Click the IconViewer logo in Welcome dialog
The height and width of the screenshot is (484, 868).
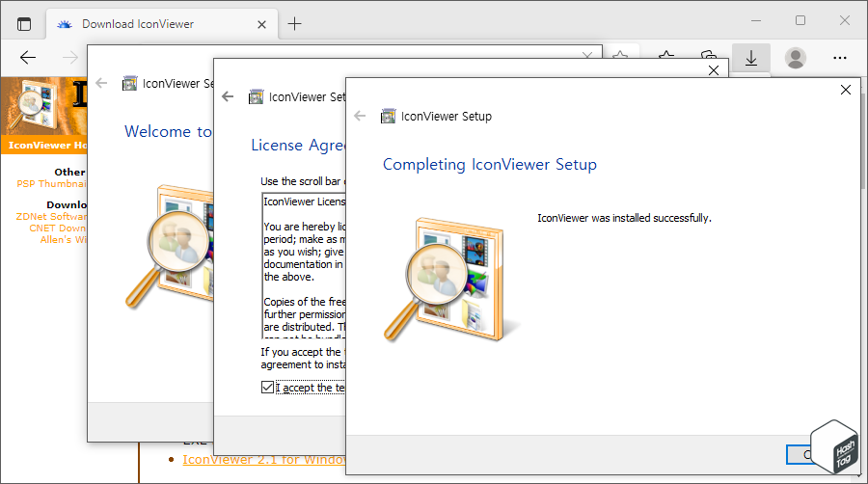tap(169, 246)
